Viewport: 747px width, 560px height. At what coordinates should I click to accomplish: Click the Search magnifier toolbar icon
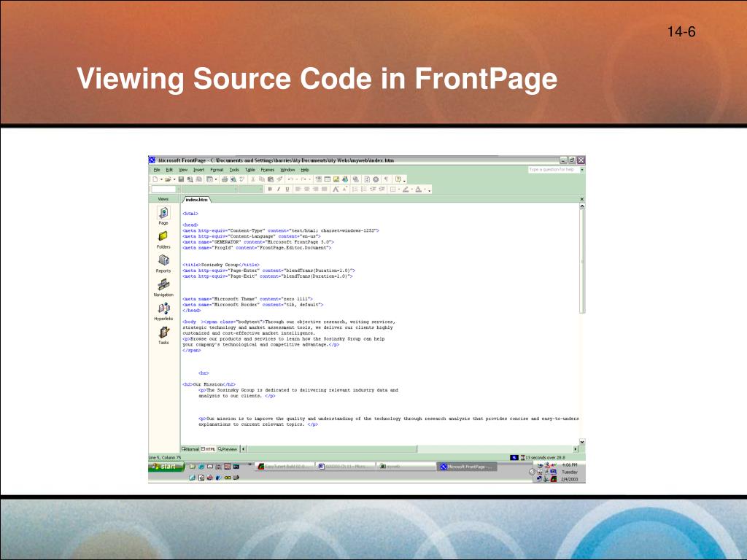coord(190,179)
